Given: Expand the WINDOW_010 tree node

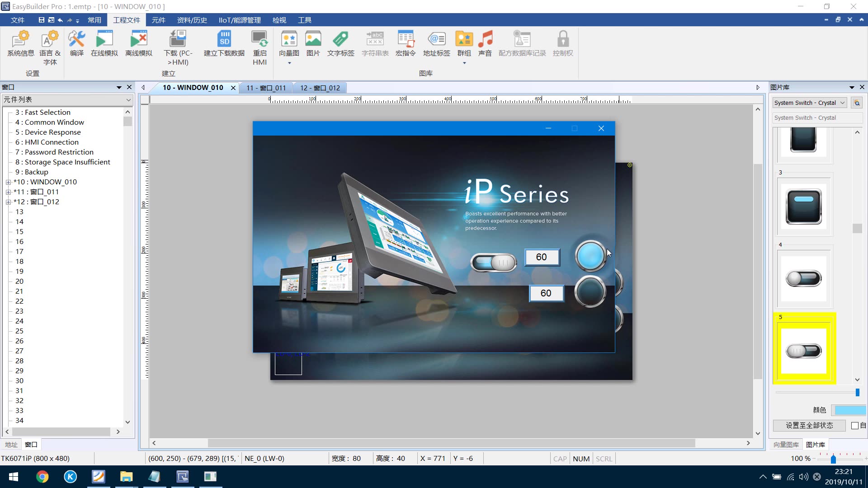Looking at the screenshot, I should coord(8,182).
